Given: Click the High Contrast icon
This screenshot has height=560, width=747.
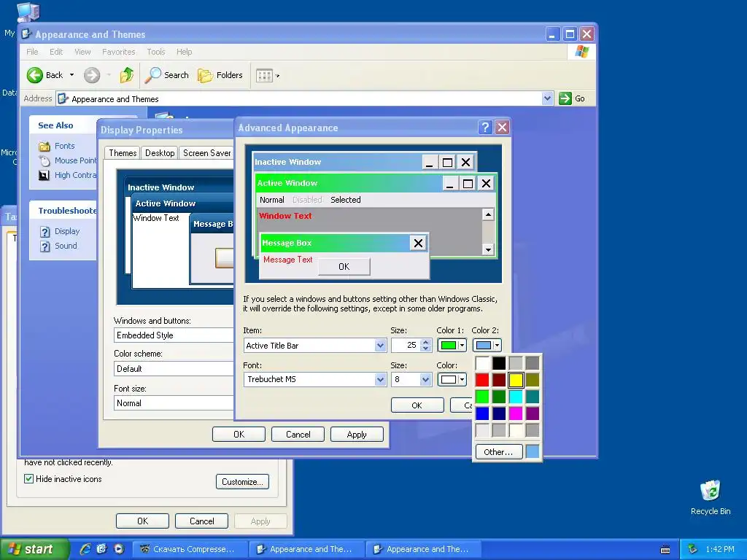Looking at the screenshot, I should click(x=44, y=175).
